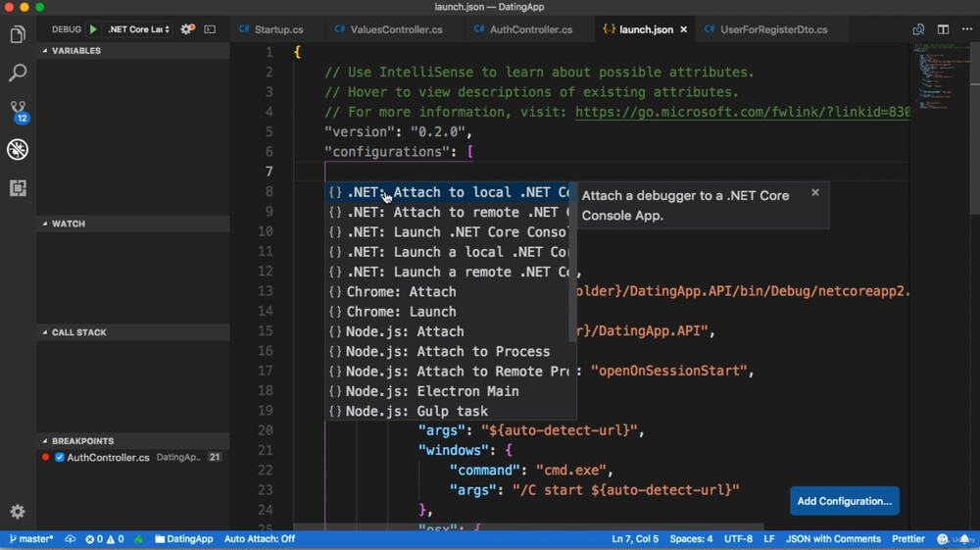Open Source Control view with badge 12
Image resolution: width=980 pixels, height=550 pixels.
(x=18, y=111)
